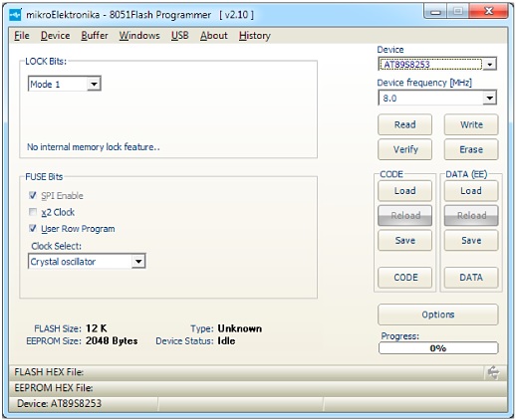Click the 'Idle' device status value

pos(226,341)
